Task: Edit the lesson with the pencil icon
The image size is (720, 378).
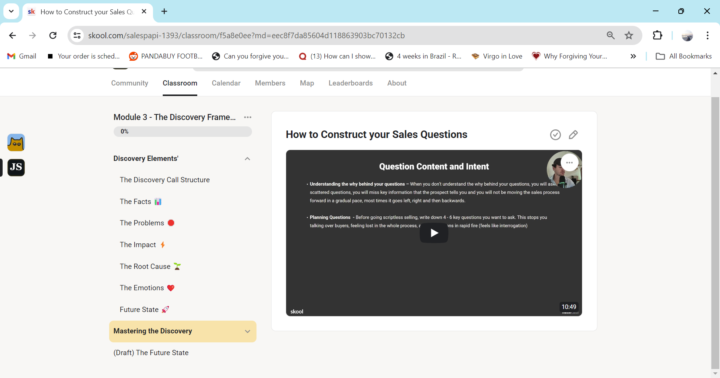Action: (x=573, y=135)
